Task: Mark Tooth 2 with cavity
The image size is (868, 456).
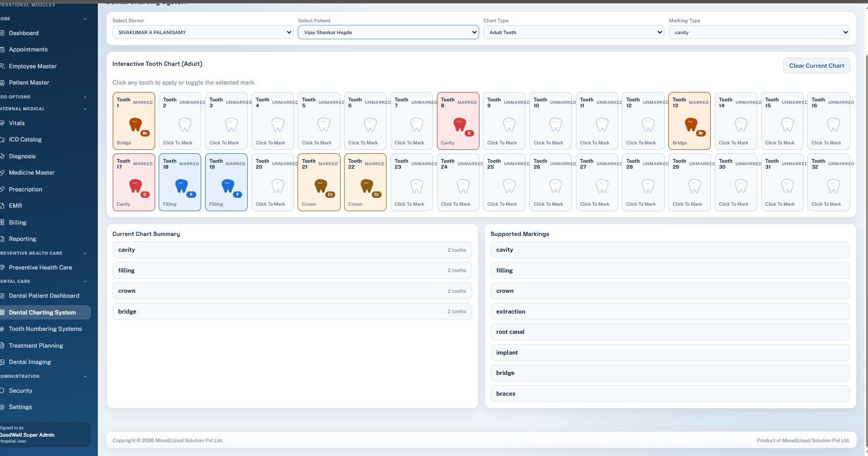Action: click(180, 121)
